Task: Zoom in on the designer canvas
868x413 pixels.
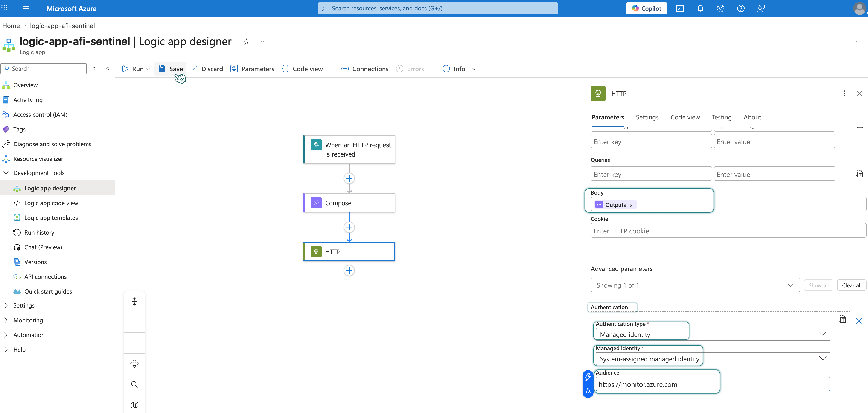Action: click(134, 322)
